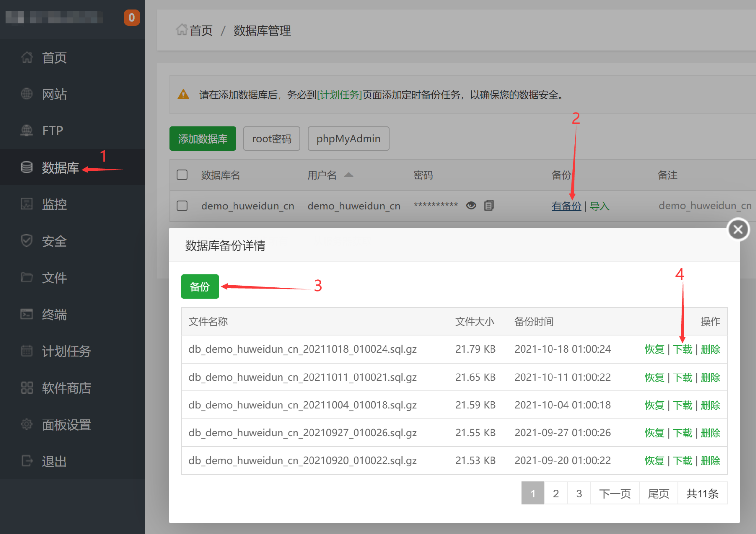Click the 21.65 KB file size cell
This screenshot has width=756, height=534.
point(476,377)
